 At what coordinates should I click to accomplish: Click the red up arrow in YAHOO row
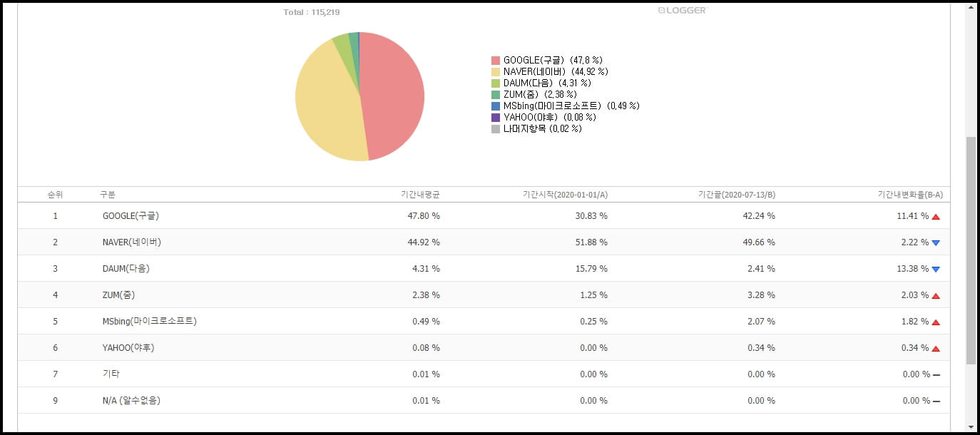tap(936, 348)
